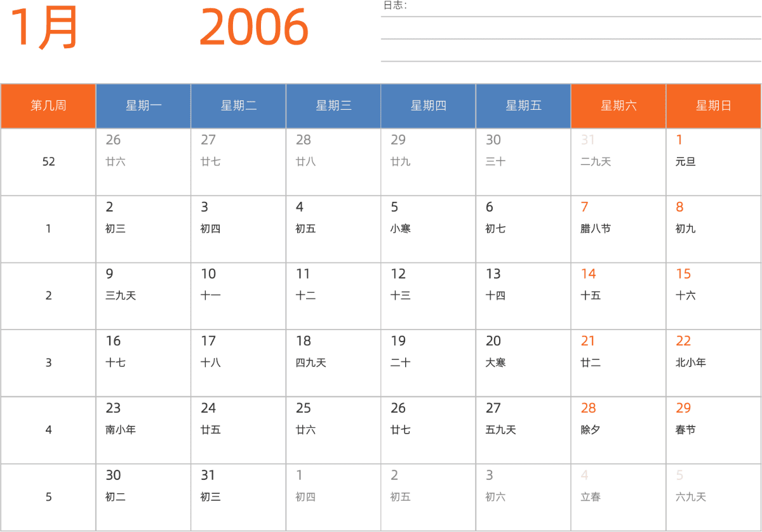Screen dimensions: 762x532
Task: Click January 10 labeled 十一
Action: 238,296
